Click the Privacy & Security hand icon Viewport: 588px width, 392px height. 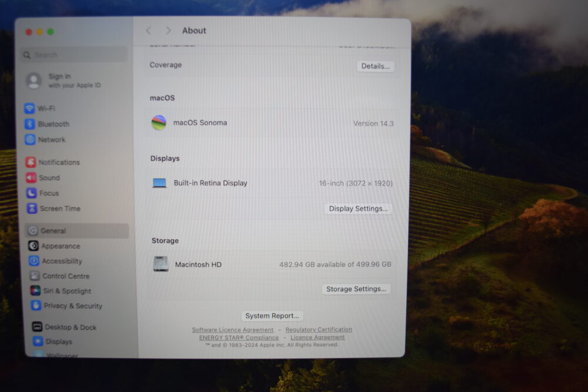(36, 306)
